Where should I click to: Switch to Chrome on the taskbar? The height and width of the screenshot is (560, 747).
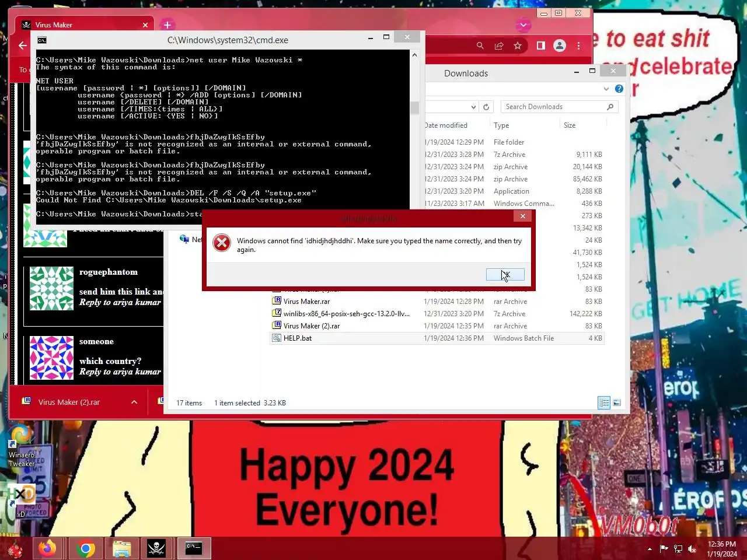coord(86,549)
